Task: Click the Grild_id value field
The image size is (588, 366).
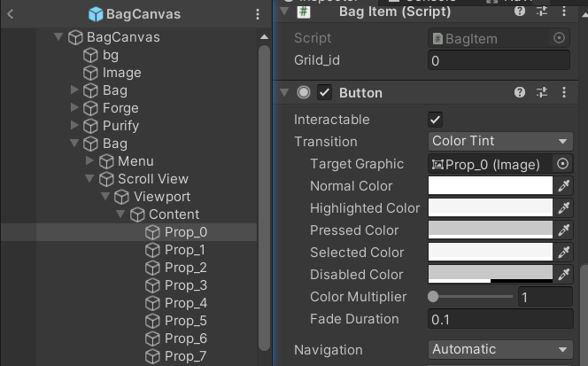Action: pyautogui.click(x=499, y=60)
